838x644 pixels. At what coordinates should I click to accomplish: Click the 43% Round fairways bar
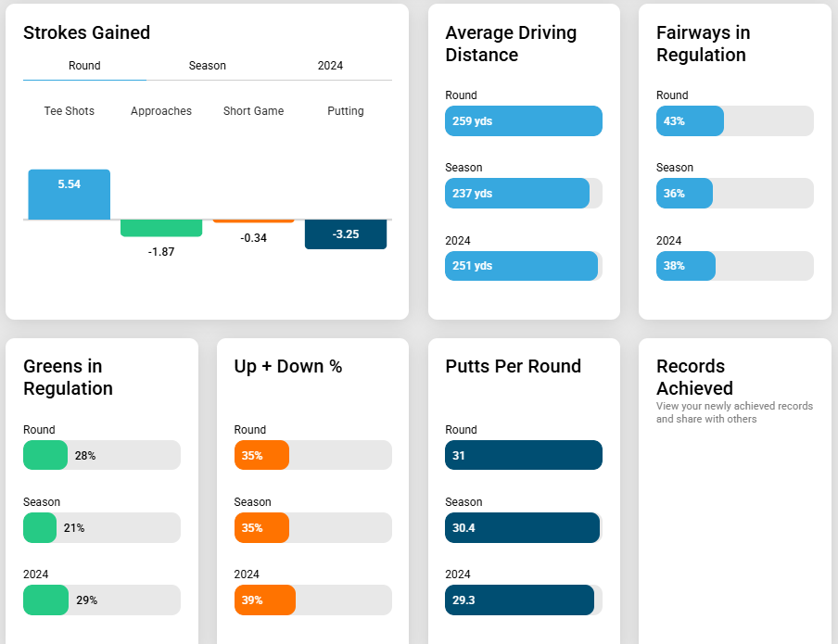coord(690,121)
